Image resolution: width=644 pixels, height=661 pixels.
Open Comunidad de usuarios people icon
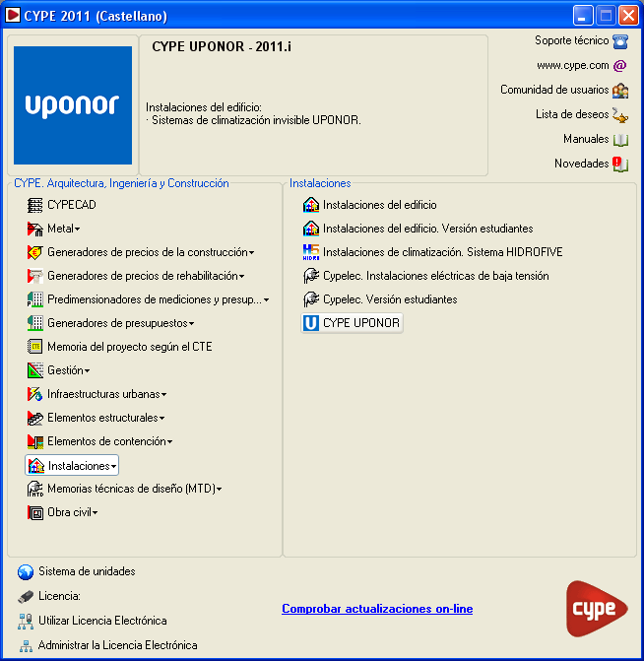pyautogui.click(x=620, y=91)
